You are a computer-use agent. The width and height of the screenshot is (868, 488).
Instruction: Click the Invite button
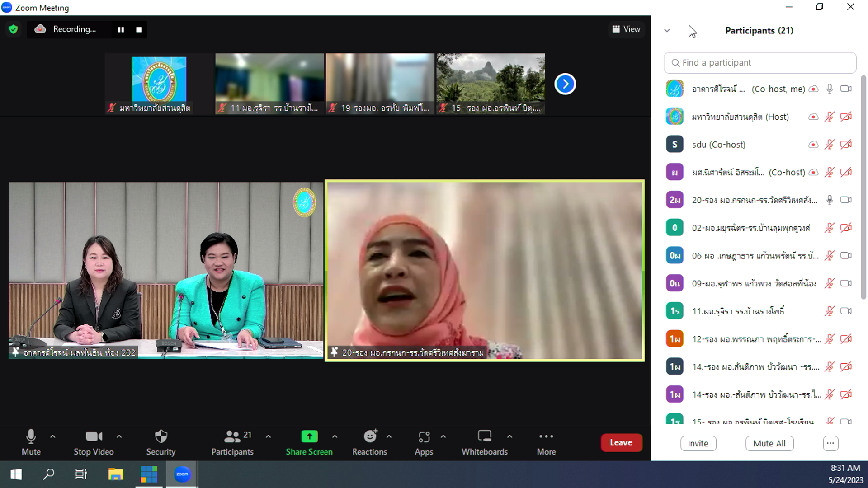tap(698, 443)
